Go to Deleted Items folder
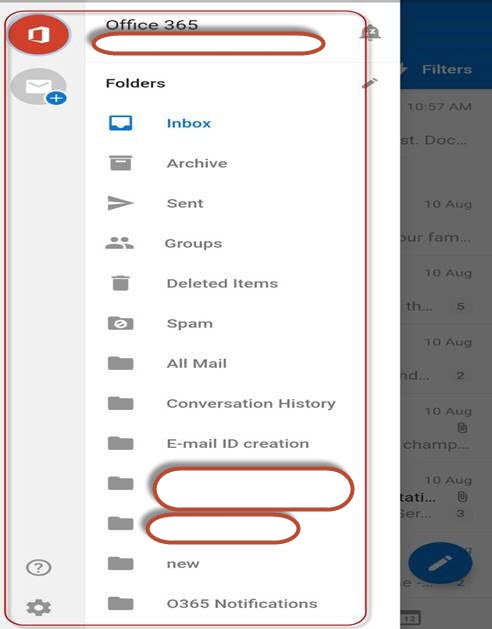 pyautogui.click(x=223, y=283)
